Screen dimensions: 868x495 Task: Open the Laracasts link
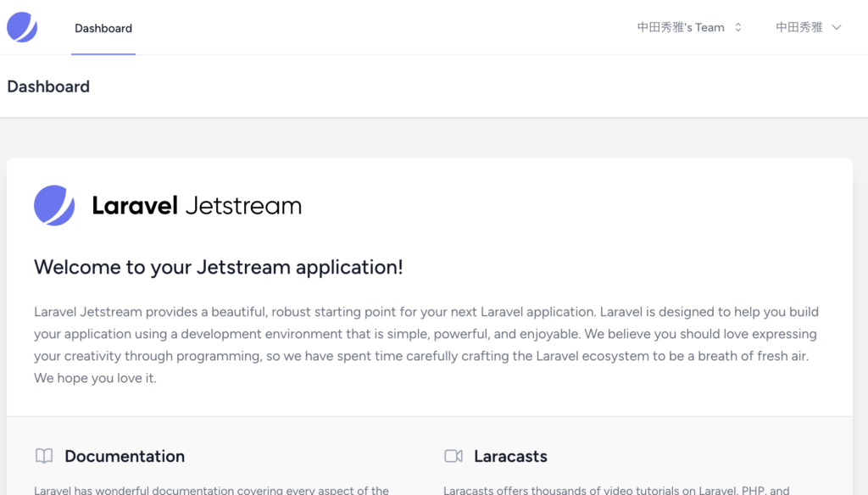coord(513,456)
